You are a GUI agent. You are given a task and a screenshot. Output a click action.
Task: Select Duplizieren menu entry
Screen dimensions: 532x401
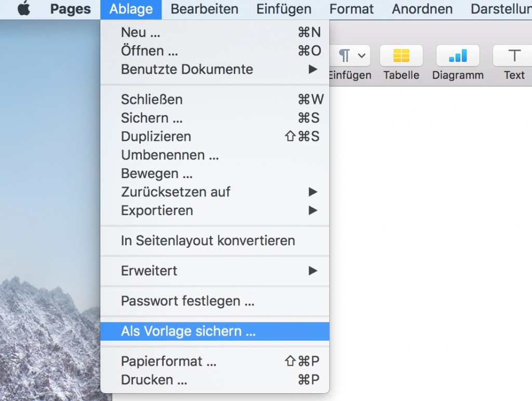tap(156, 137)
